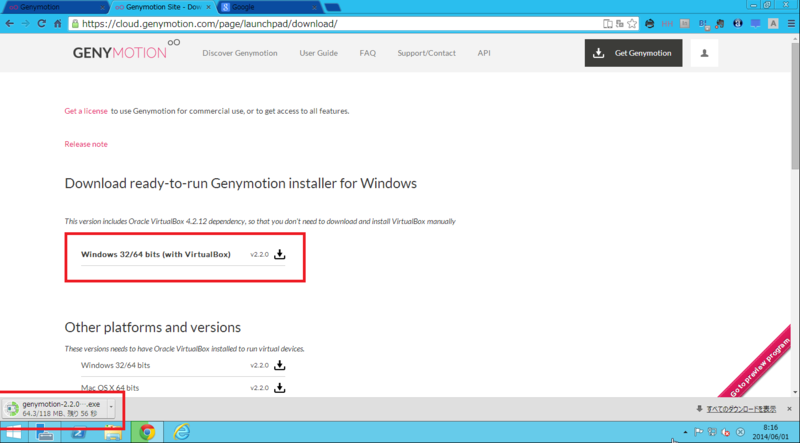800x443 pixels.
Task: Open the User Guide page
Action: [x=318, y=53]
